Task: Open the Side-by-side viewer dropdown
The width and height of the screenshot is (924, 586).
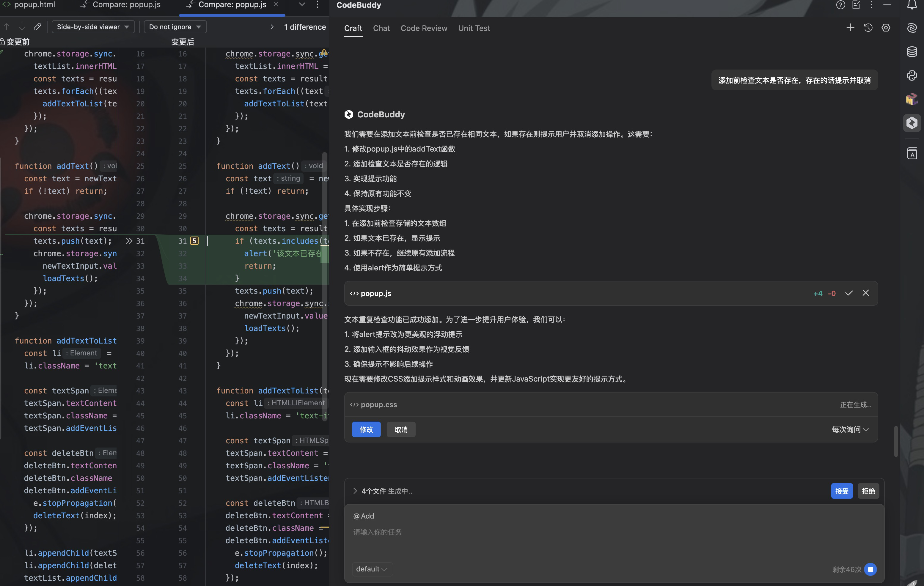Action: (92, 27)
